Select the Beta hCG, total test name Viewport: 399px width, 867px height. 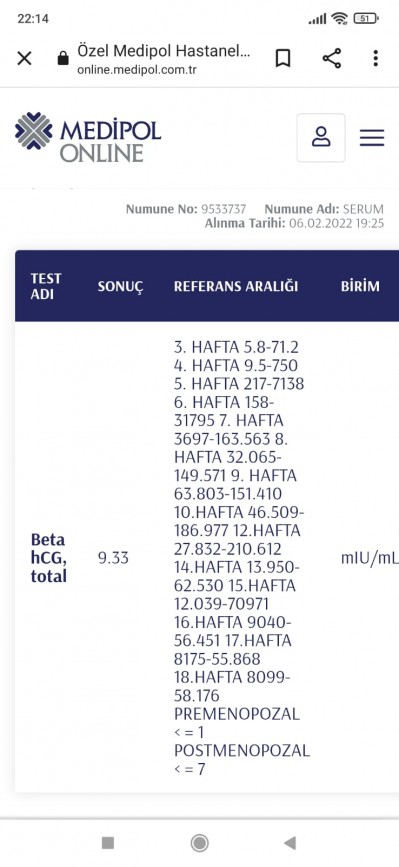tap(49, 558)
